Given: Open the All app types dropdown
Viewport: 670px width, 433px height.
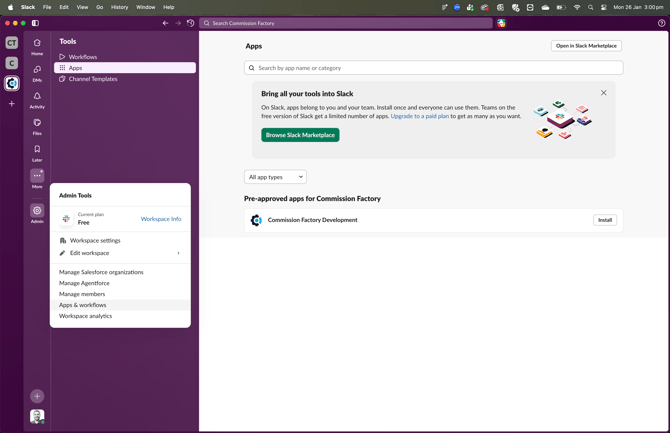Looking at the screenshot, I should point(275,177).
